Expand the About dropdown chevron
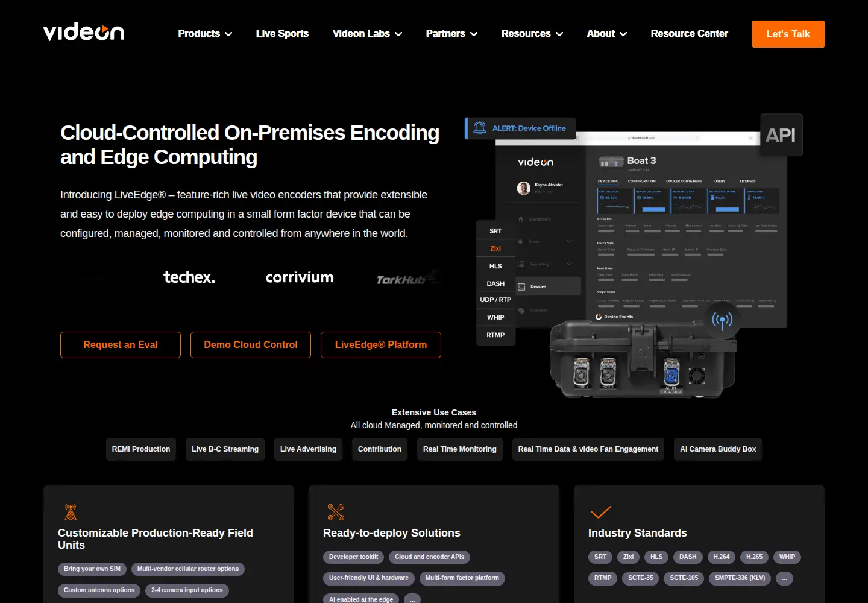The width and height of the screenshot is (868, 603). point(623,34)
